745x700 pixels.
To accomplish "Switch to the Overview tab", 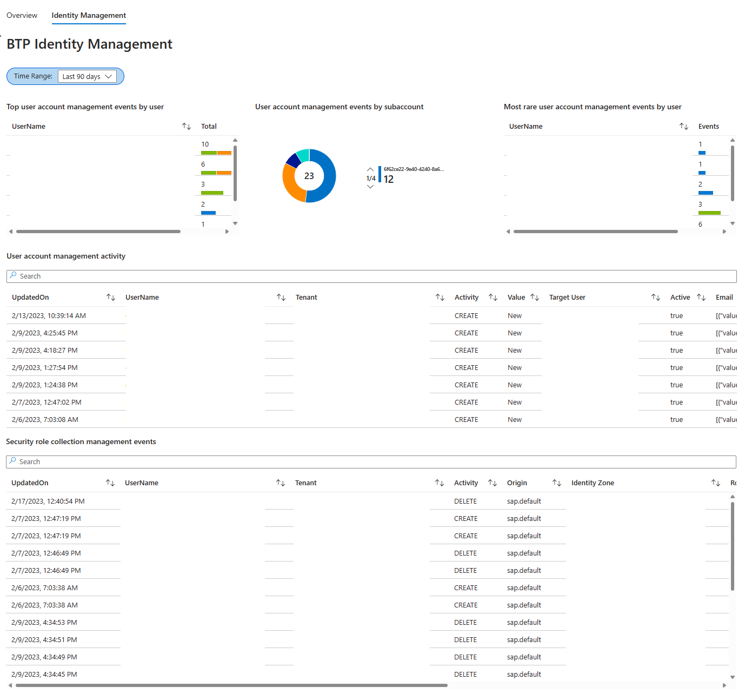I will tap(22, 15).
